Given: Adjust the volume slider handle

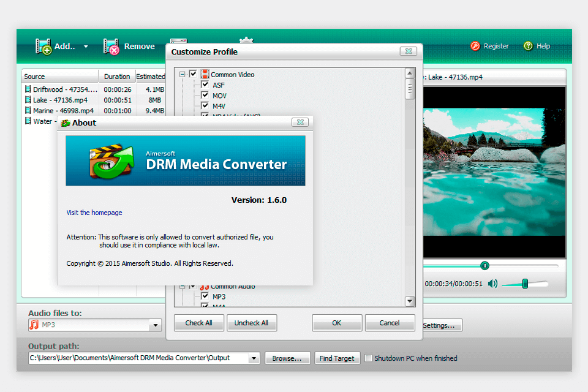Looking at the screenshot, I should (525, 284).
